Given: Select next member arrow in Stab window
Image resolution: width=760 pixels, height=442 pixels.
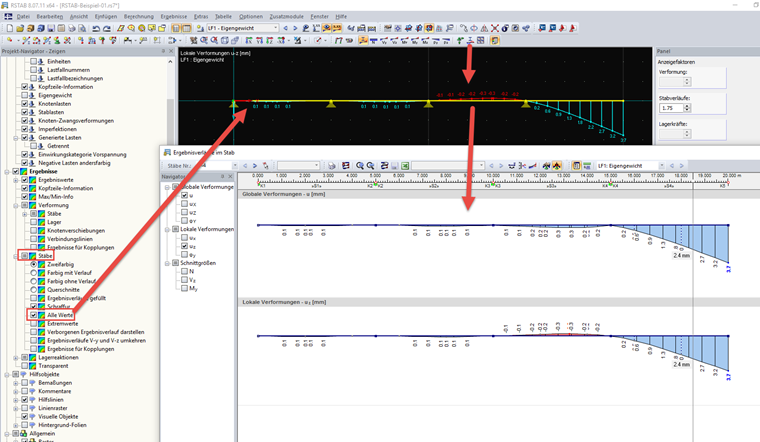Looking at the screenshot, I should (x=254, y=166).
